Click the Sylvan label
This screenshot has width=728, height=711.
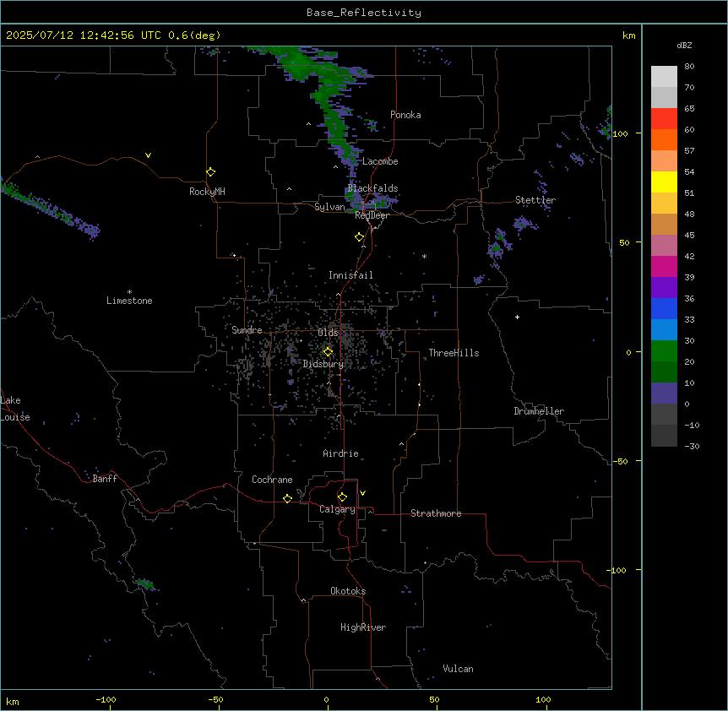(329, 207)
